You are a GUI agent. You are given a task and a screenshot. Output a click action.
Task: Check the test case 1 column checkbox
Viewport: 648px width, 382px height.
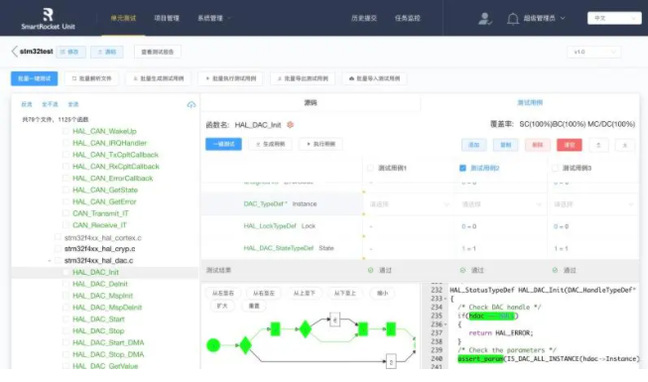click(370, 168)
